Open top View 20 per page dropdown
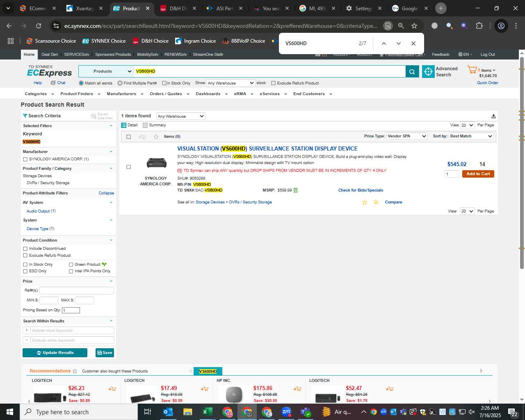Screen dimensions: 525x420 tap(467, 125)
